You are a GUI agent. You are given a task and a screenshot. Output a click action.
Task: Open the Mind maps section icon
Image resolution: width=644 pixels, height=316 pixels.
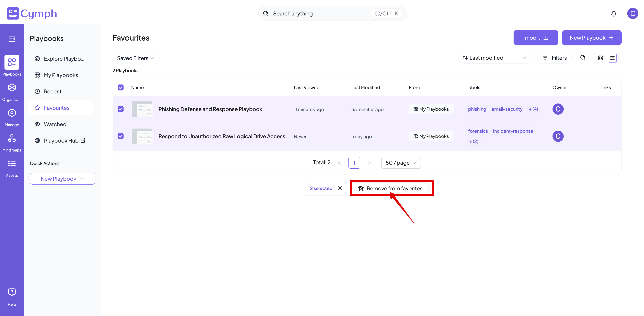[12, 138]
